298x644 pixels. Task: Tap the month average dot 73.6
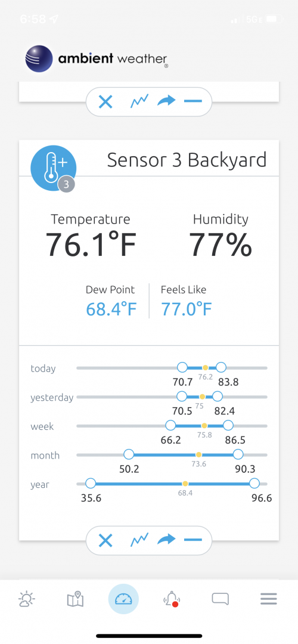pyautogui.click(x=198, y=454)
